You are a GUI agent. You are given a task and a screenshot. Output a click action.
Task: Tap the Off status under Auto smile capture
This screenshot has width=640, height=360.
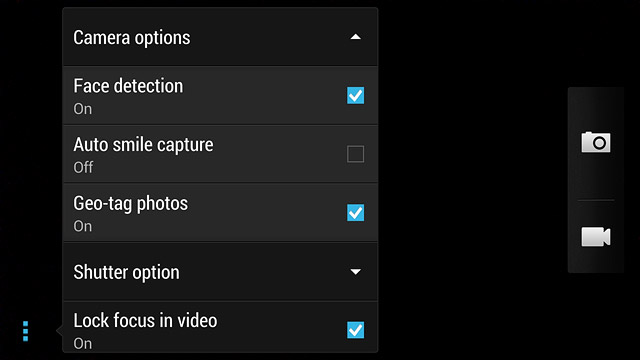[83, 167]
